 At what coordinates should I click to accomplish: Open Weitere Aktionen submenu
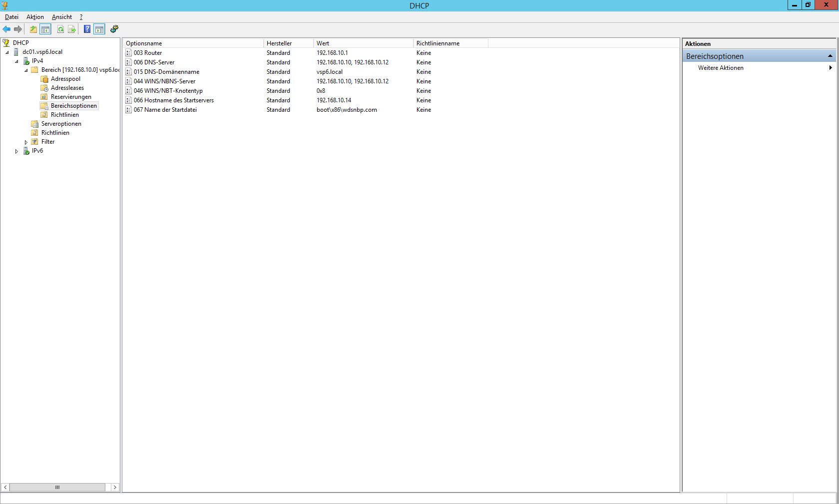[721, 68]
